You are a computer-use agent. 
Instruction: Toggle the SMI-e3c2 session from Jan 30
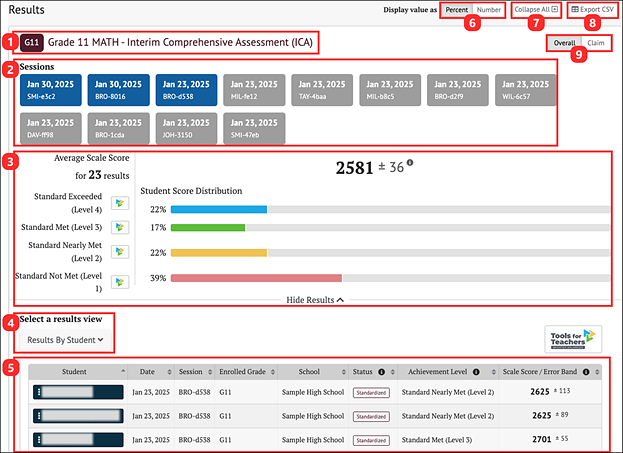click(46, 89)
